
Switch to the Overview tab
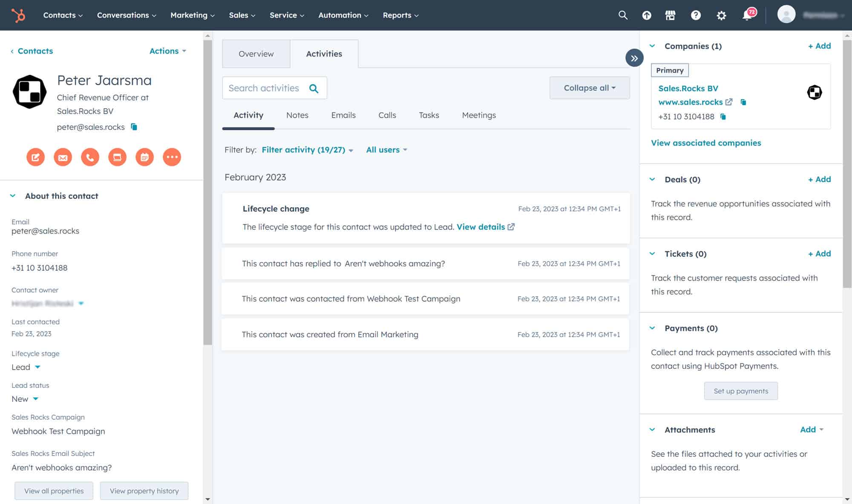[x=256, y=54]
